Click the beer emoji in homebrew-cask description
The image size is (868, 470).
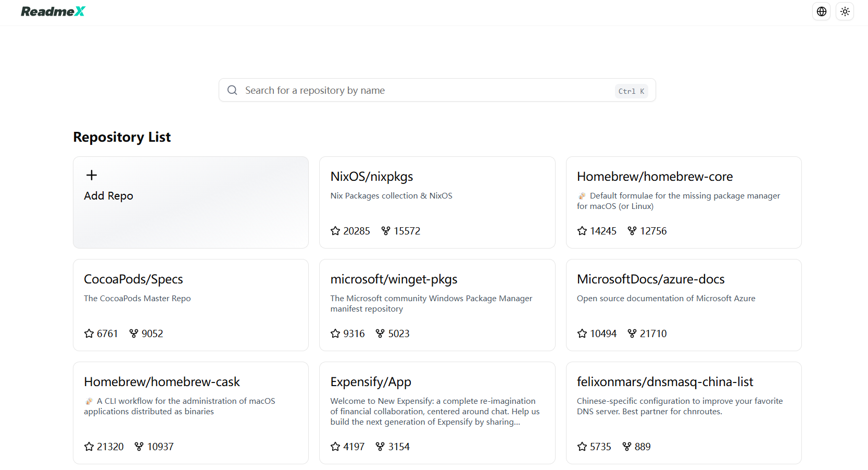point(89,401)
